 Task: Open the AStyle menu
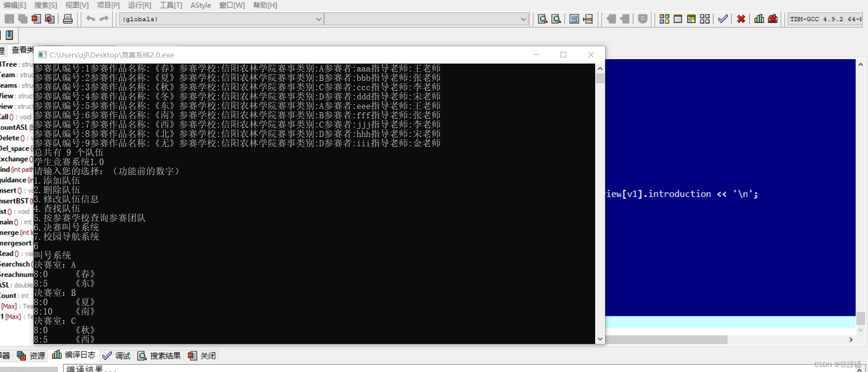pyautogui.click(x=201, y=5)
